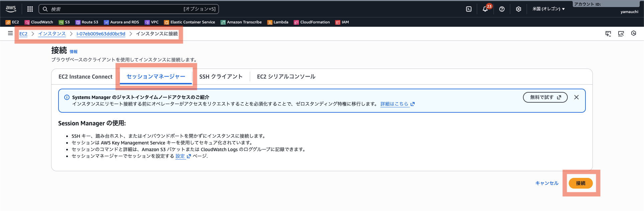Click the Session Manager の使用: heading

(x=92, y=123)
